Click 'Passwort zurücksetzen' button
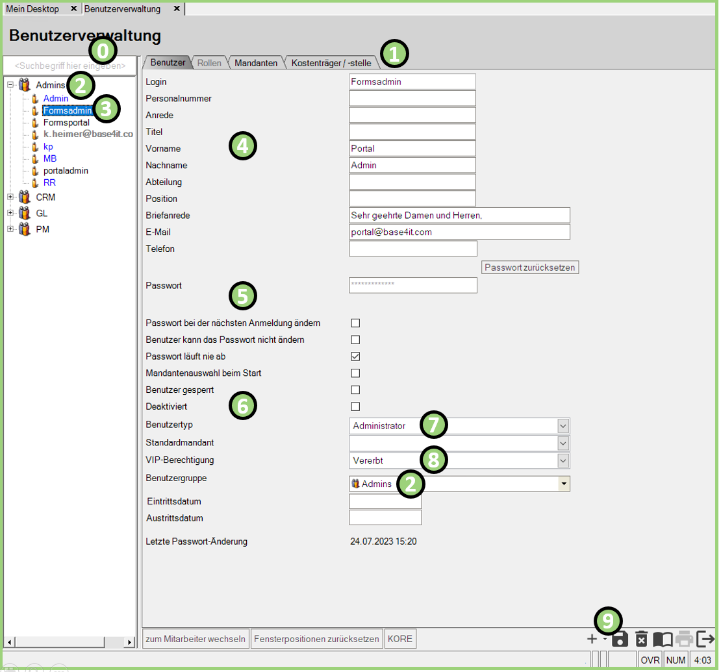This screenshot has height=672, width=721. point(530,268)
